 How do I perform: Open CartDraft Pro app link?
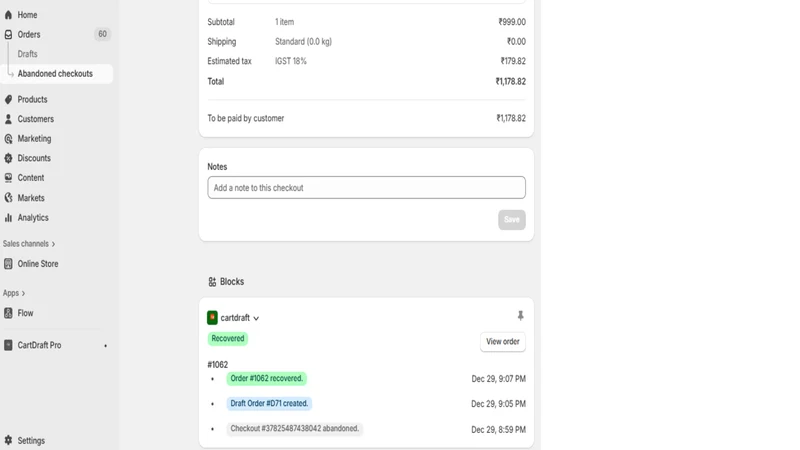click(x=39, y=345)
